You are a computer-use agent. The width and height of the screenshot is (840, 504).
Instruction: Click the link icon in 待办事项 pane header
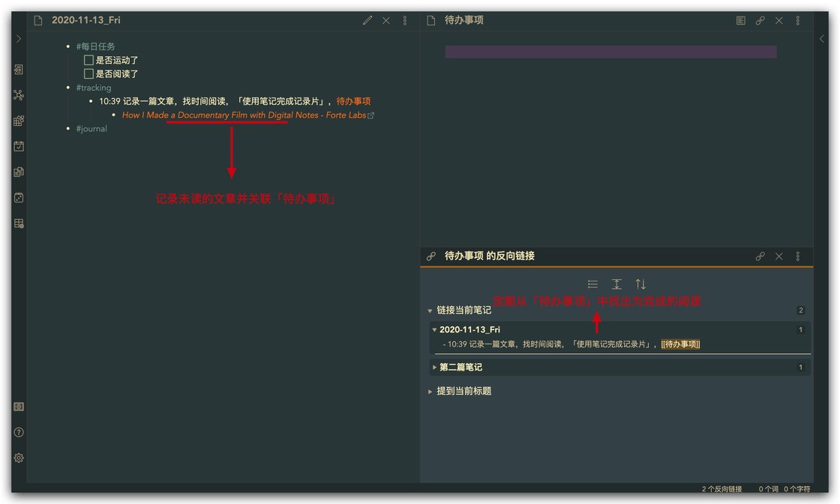760,20
